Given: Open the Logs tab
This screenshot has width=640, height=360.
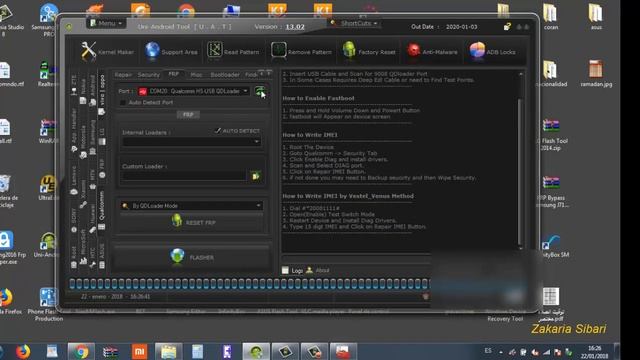Looking at the screenshot, I should [293, 270].
